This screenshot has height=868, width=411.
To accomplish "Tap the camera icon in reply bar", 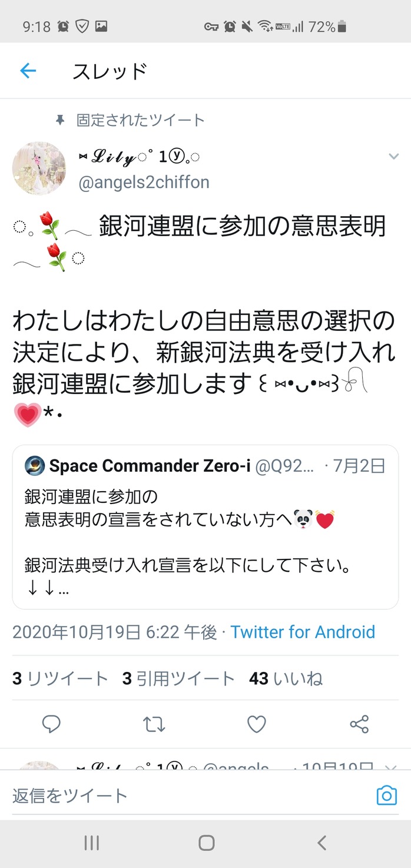I will [387, 796].
